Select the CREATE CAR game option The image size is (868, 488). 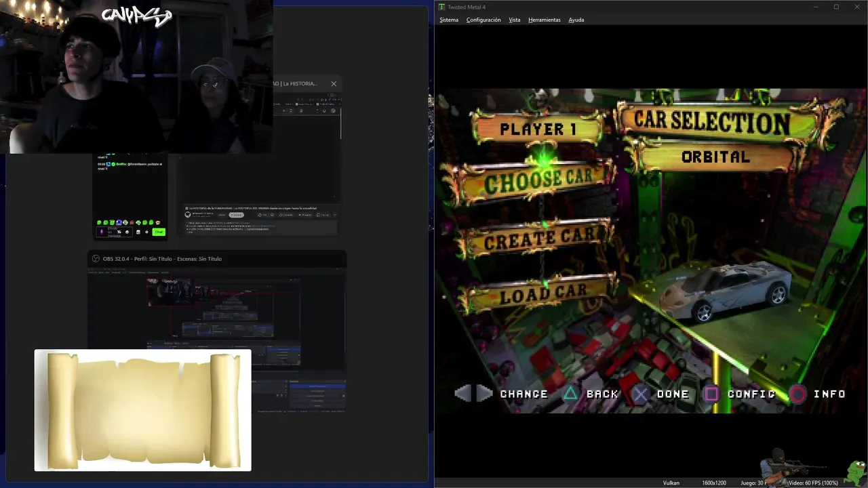(540, 238)
